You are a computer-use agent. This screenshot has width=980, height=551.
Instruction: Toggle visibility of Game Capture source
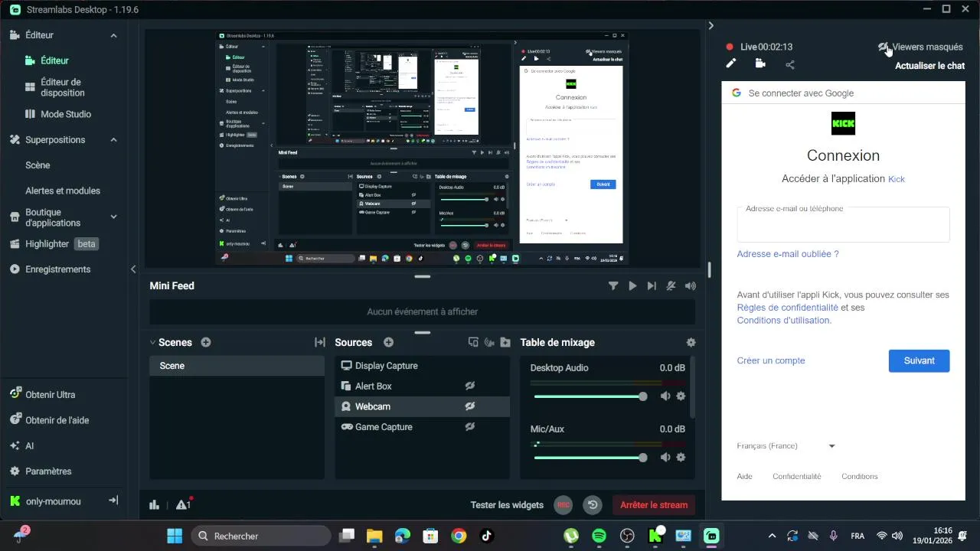pyautogui.click(x=470, y=427)
